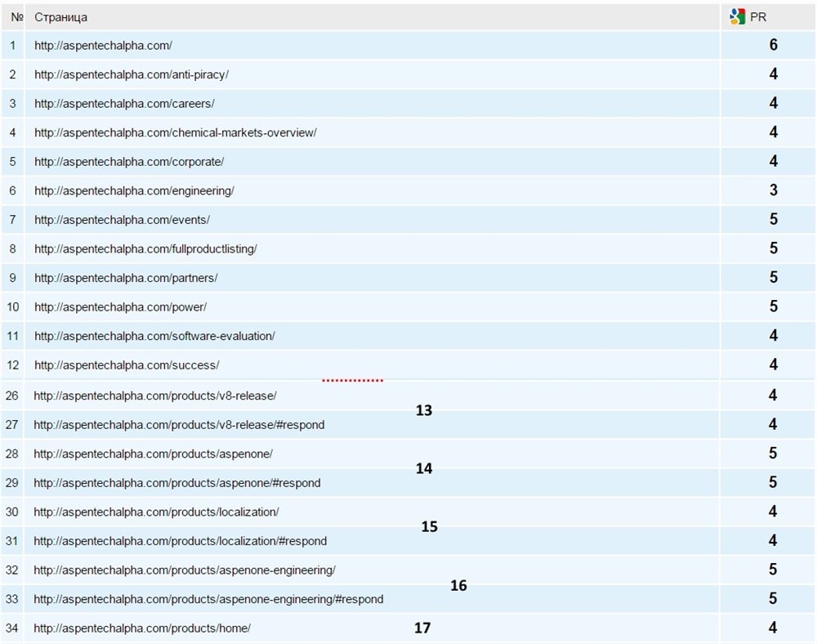817x644 pixels.
Task: Click PR value 4 in anti-piracy row
Action: [x=773, y=74]
